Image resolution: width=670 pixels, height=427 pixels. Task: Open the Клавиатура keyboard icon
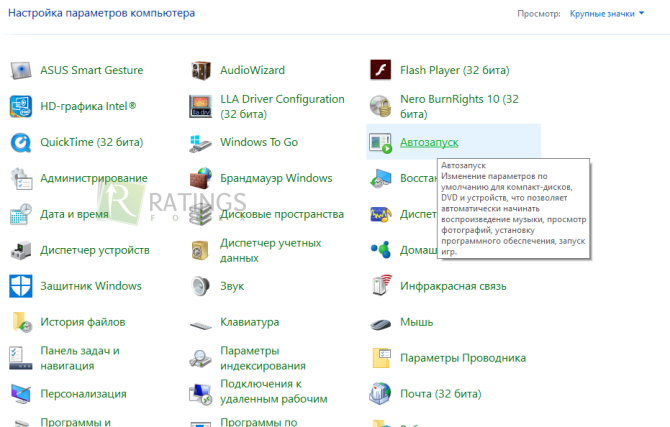coord(200,325)
